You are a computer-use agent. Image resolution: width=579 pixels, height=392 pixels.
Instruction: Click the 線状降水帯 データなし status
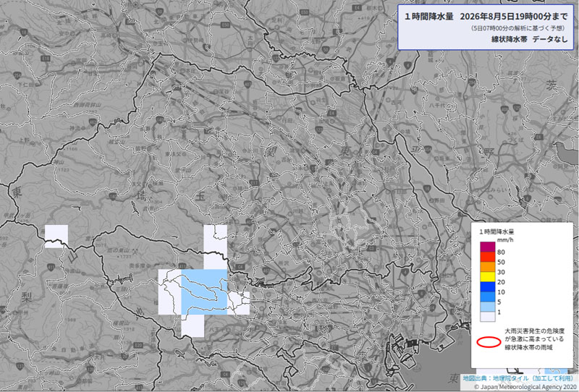coord(530,39)
